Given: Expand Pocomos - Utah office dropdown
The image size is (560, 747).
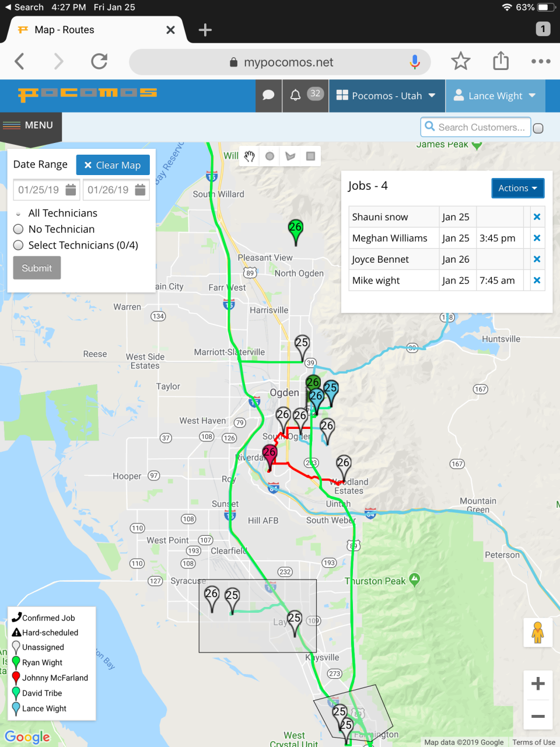Looking at the screenshot, I should [386, 96].
